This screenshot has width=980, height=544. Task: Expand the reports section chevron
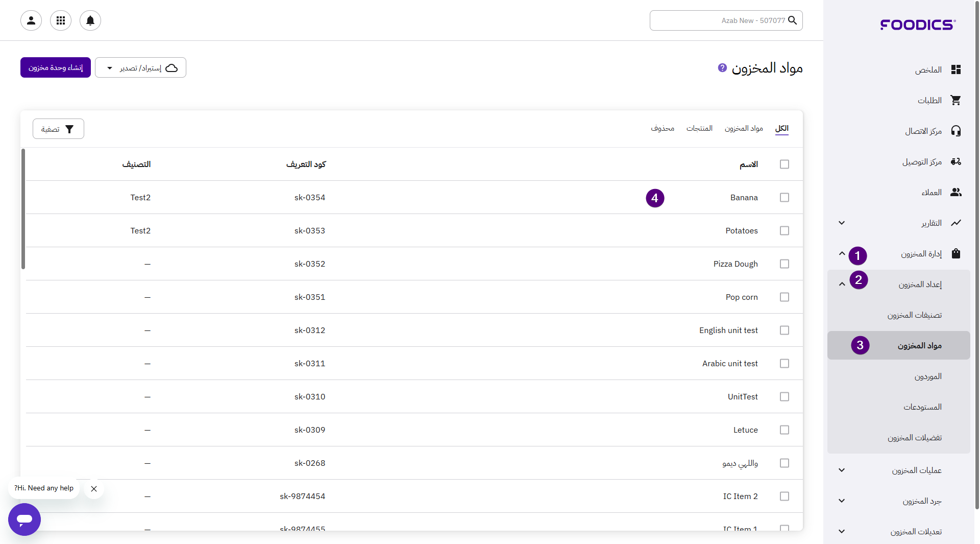coord(842,223)
